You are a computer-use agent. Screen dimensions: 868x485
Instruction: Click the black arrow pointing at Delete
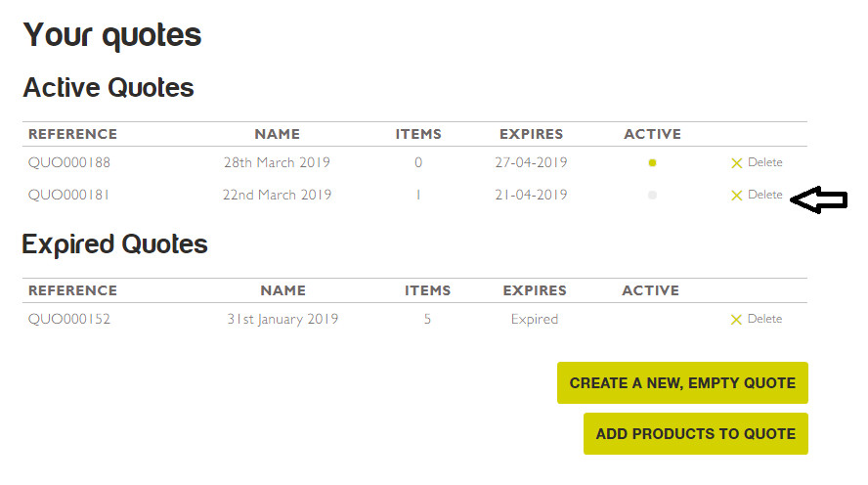point(817,200)
